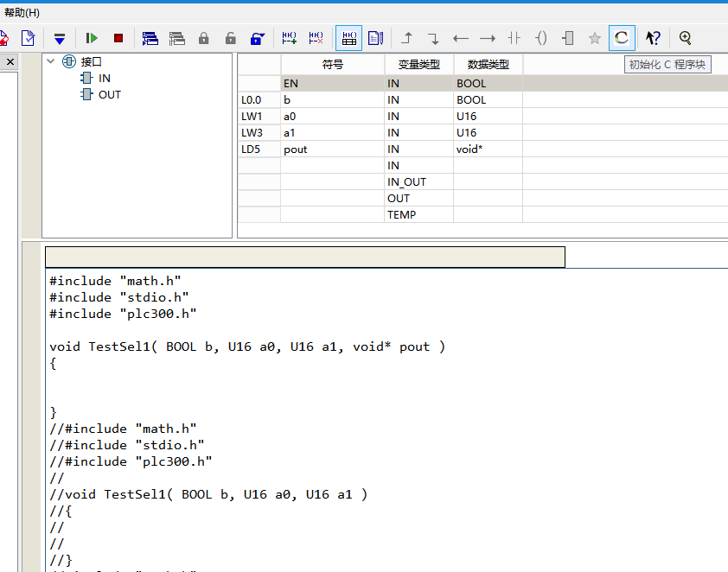This screenshot has height=572, width=728.
Task: Click the address cell LD5
Action: coord(259,149)
